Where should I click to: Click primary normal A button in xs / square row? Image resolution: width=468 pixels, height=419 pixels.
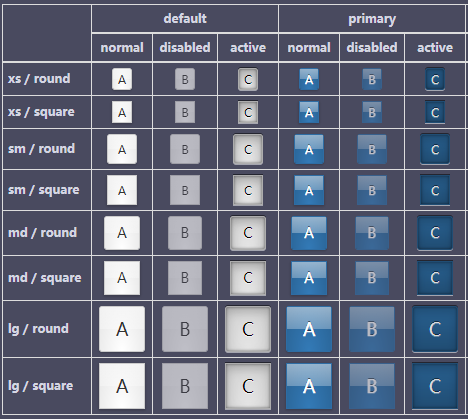click(x=309, y=112)
